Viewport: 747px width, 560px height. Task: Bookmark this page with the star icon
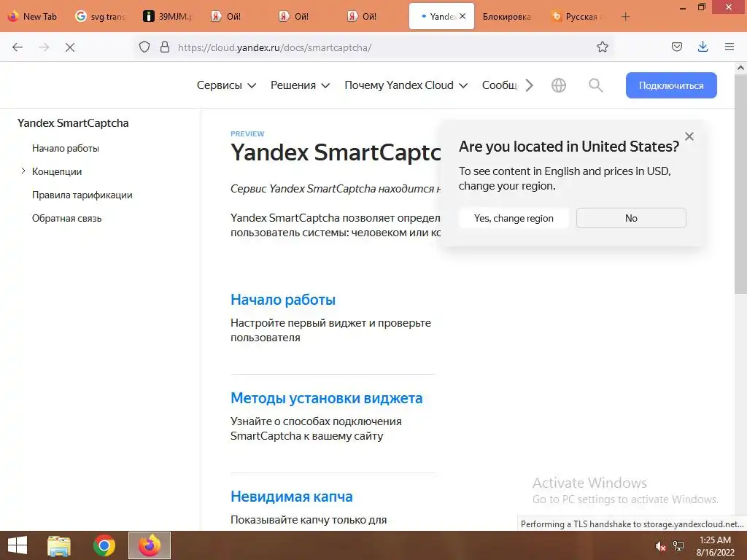click(x=602, y=47)
